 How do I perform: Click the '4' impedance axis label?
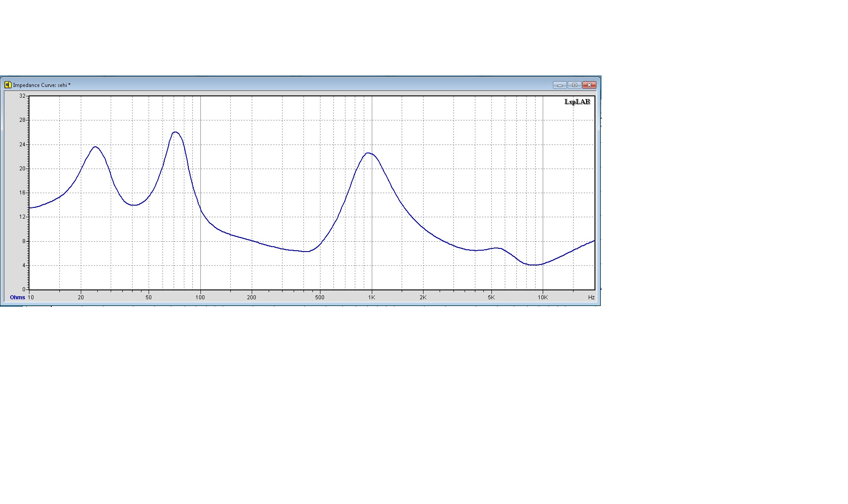(x=24, y=265)
